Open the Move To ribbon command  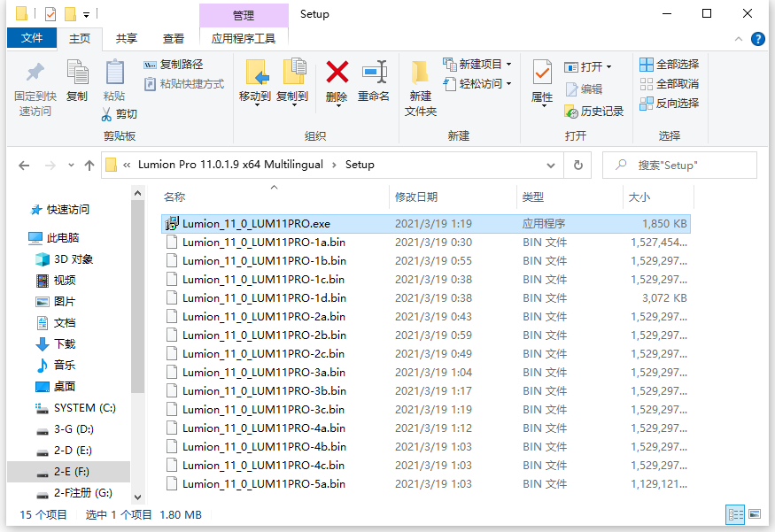pyautogui.click(x=255, y=82)
